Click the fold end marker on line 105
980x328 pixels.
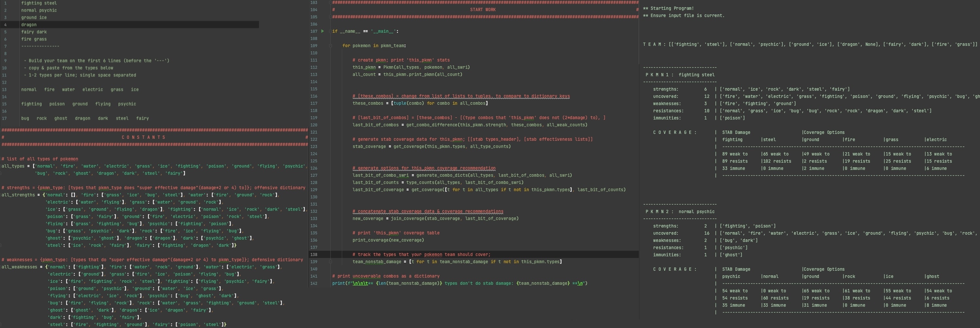330,17
